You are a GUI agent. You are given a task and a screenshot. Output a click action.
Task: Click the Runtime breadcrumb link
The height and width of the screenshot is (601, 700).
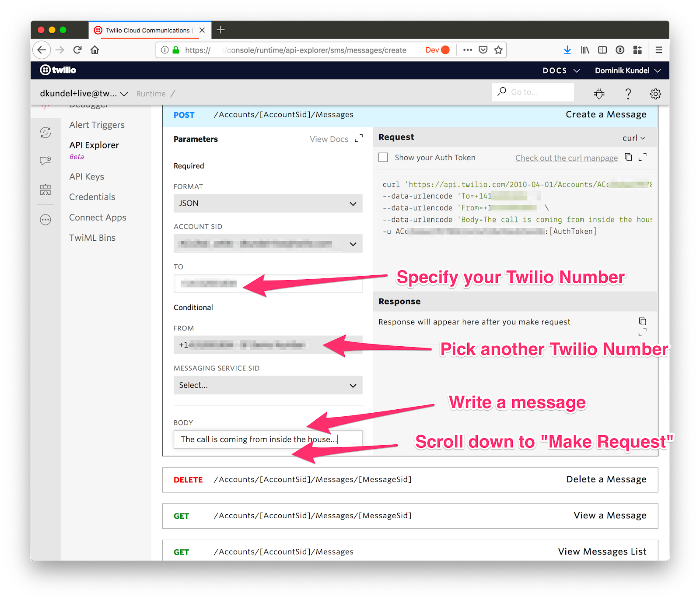(x=151, y=94)
